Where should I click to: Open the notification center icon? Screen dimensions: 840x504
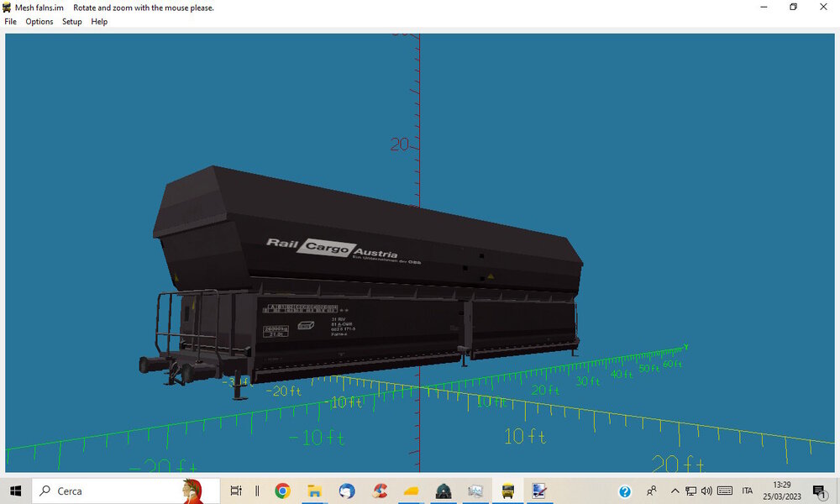[x=820, y=491]
